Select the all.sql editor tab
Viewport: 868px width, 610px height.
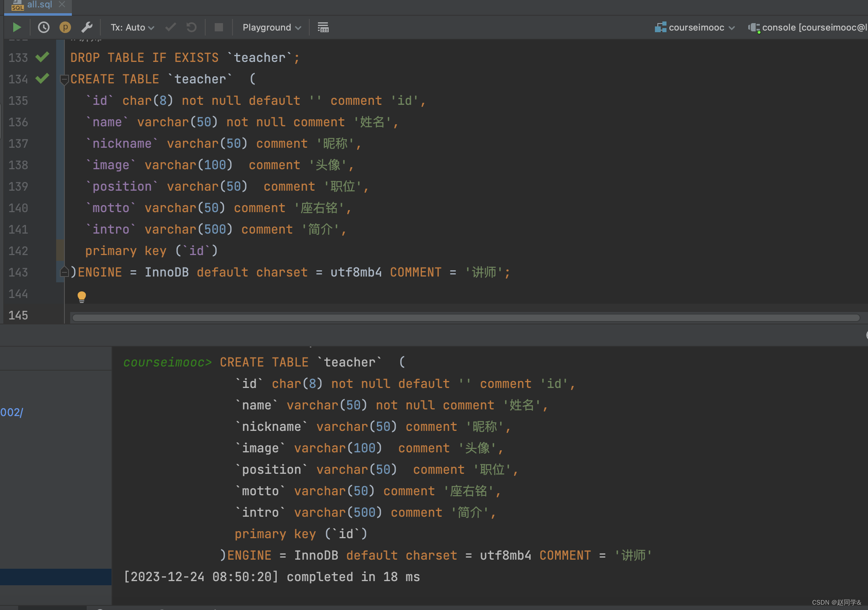coord(39,5)
